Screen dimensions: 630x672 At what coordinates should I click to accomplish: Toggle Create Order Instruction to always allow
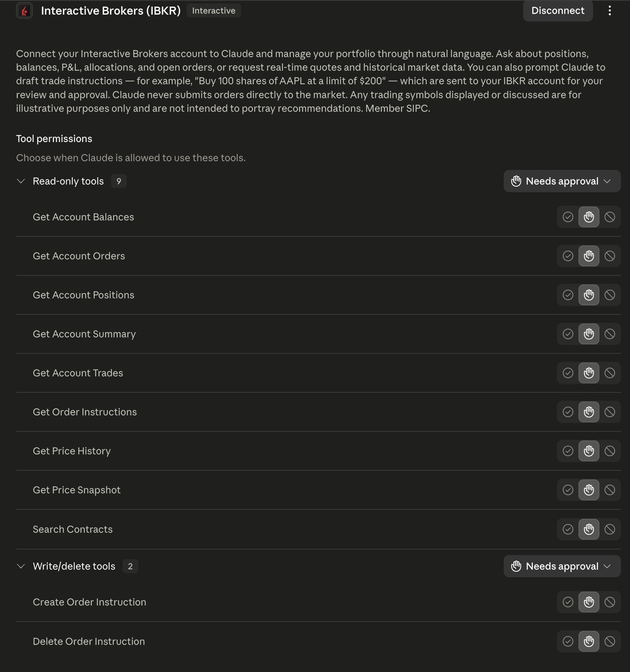[568, 602]
